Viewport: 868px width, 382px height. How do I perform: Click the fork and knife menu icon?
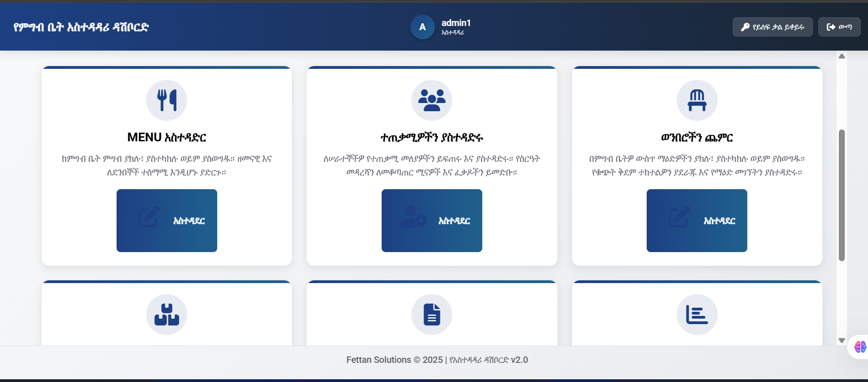(x=167, y=100)
